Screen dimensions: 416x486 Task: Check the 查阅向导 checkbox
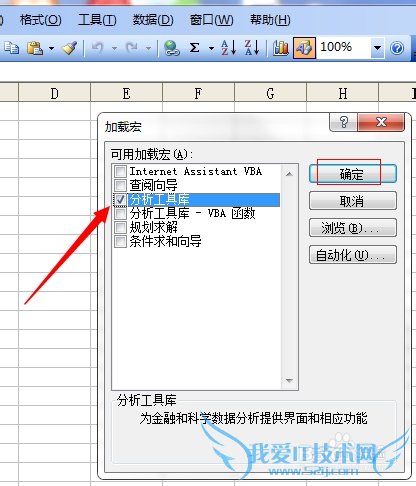coord(120,185)
